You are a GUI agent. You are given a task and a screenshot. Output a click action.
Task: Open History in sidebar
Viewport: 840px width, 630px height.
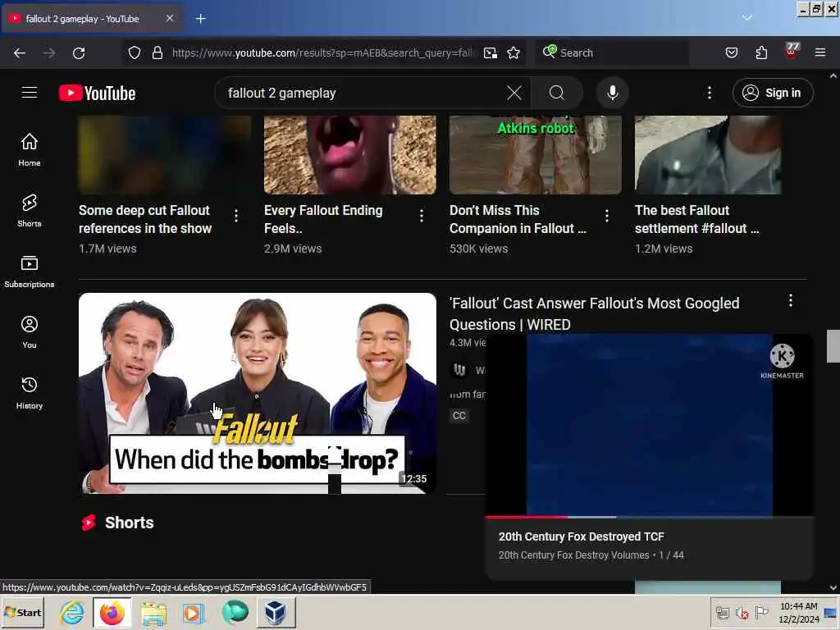click(x=30, y=393)
